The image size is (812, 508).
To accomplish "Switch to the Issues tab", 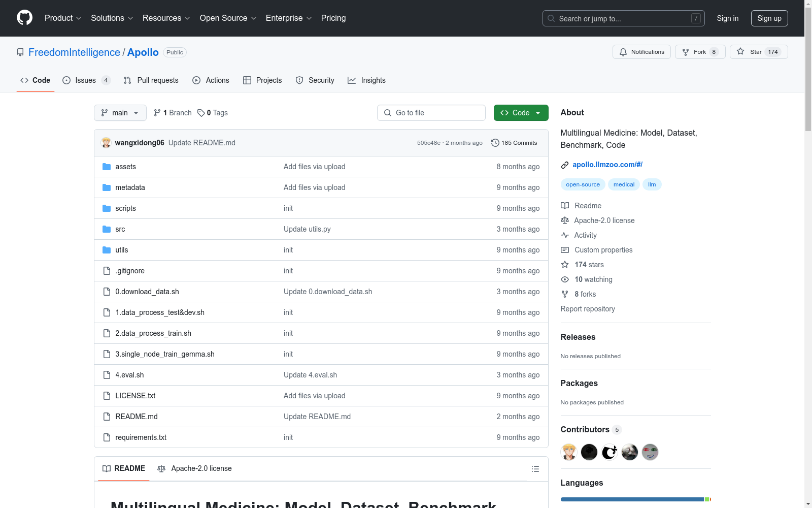I will click(86, 80).
